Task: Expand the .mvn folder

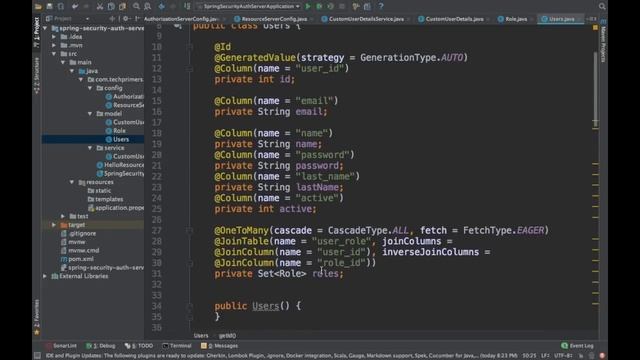Action: (x=54, y=45)
